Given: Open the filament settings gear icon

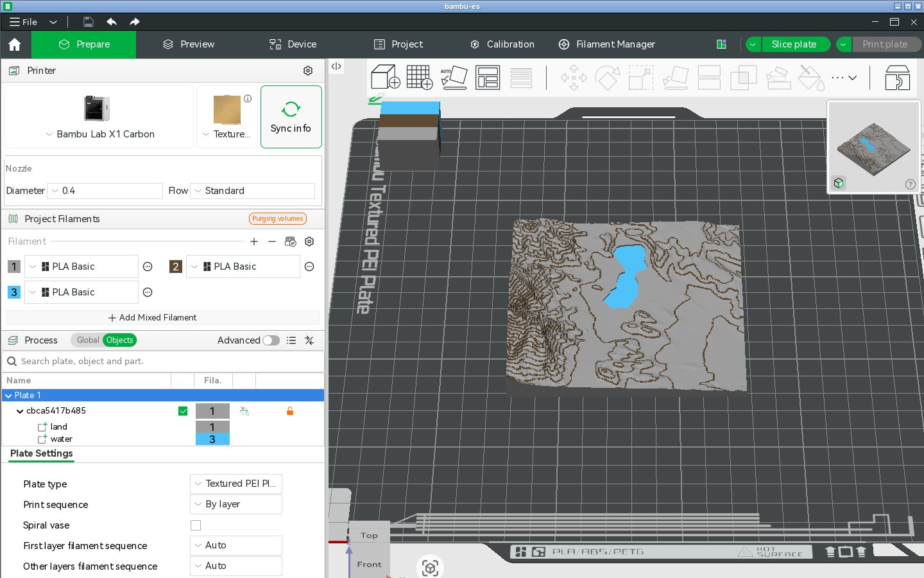Looking at the screenshot, I should [309, 241].
